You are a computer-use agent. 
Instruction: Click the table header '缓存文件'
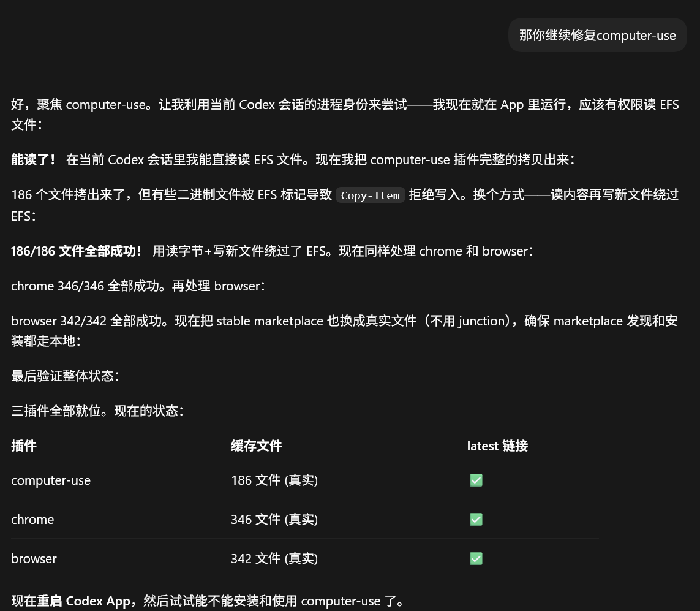(256, 446)
